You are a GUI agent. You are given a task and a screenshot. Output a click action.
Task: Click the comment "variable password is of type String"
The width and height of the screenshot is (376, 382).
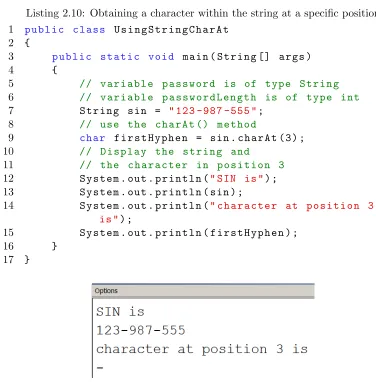(209, 84)
